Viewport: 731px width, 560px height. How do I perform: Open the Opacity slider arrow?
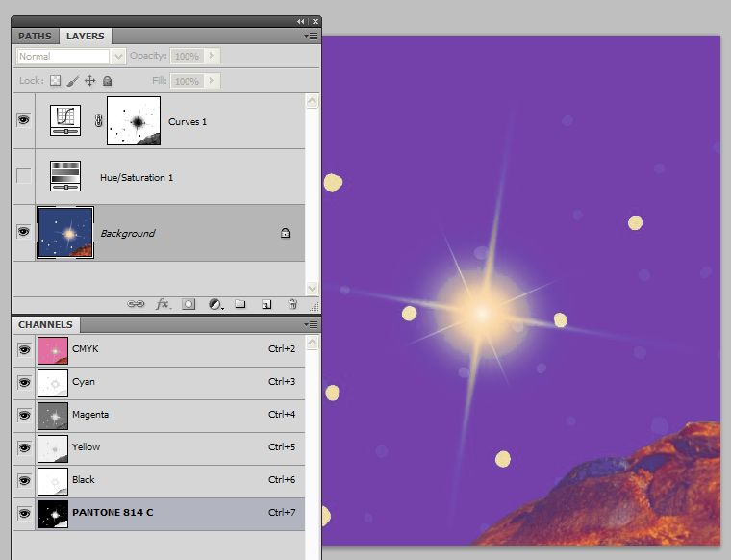click(212, 56)
